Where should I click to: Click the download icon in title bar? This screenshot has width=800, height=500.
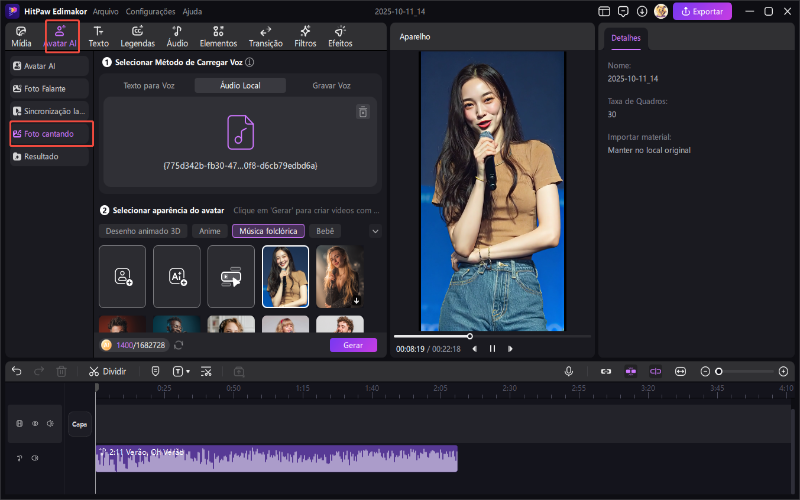640,11
